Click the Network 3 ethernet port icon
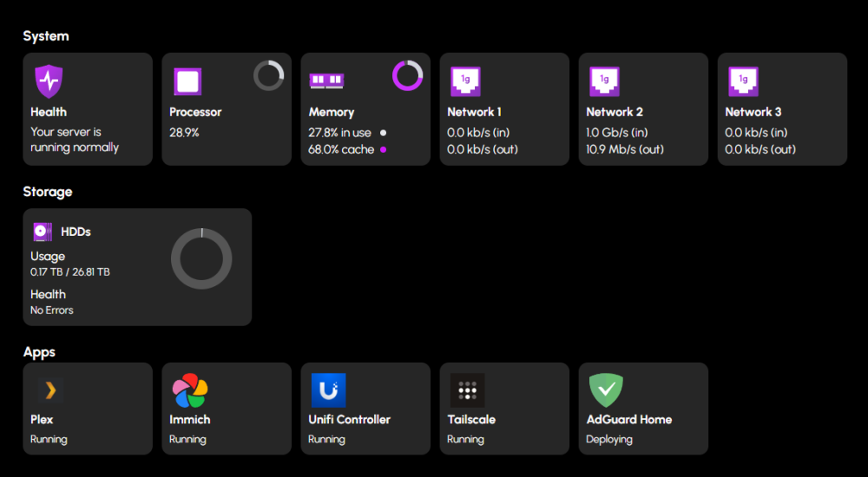The width and height of the screenshot is (868, 477). point(743,82)
